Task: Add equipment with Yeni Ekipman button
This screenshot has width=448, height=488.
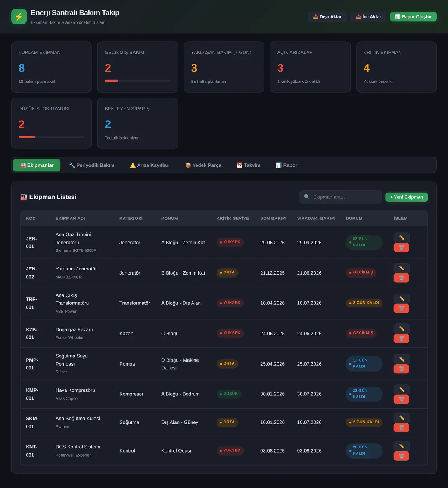Action: pyautogui.click(x=407, y=197)
